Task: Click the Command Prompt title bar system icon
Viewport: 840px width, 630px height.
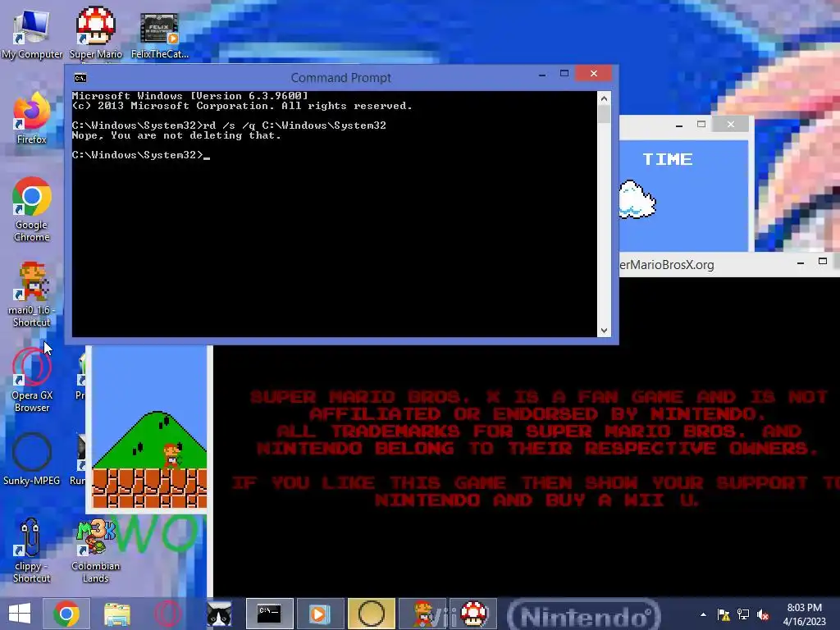Action: click(x=80, y=78)
